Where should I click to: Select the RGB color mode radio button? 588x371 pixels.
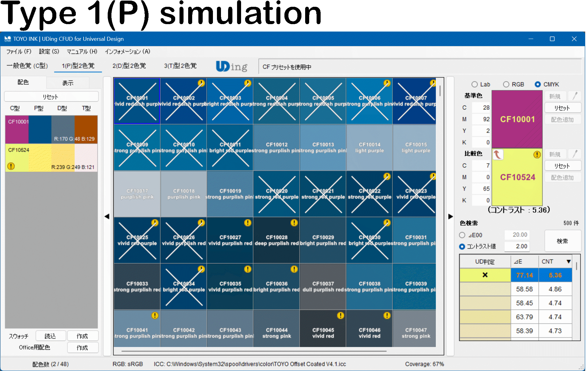pyautogui.click(x=506, y=84)
